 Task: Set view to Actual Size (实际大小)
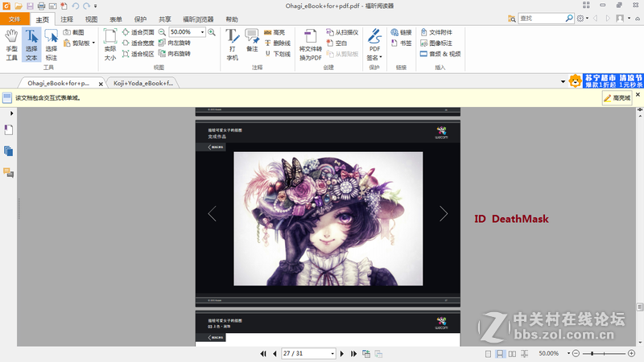tap(110, 45)
